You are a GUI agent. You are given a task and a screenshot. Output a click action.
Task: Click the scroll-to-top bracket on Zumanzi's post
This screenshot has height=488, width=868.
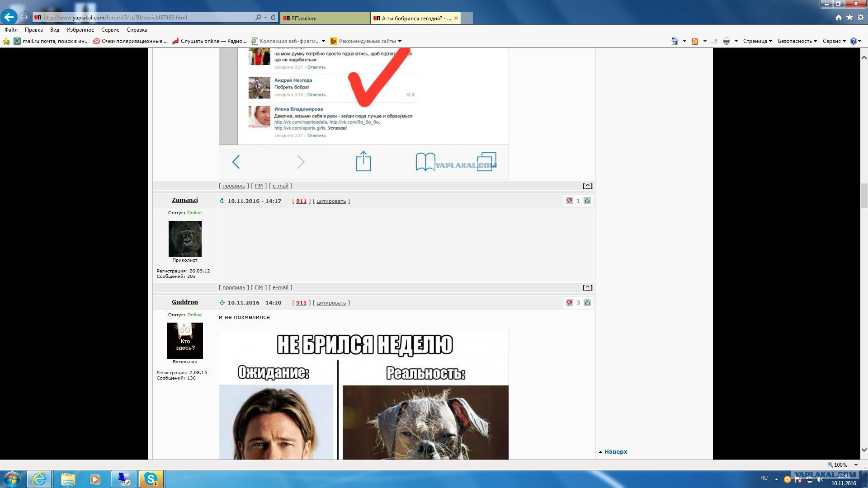[587, 287]
